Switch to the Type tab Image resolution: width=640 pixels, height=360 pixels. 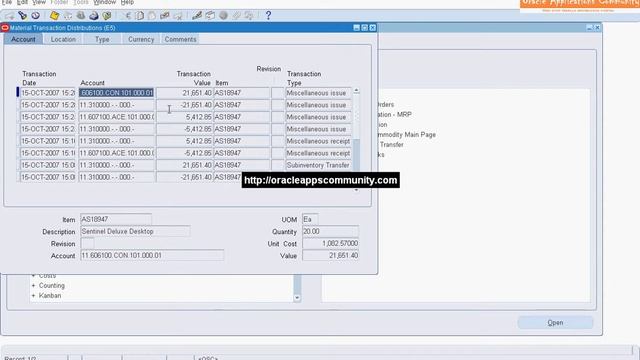click(x=102, y=39)
